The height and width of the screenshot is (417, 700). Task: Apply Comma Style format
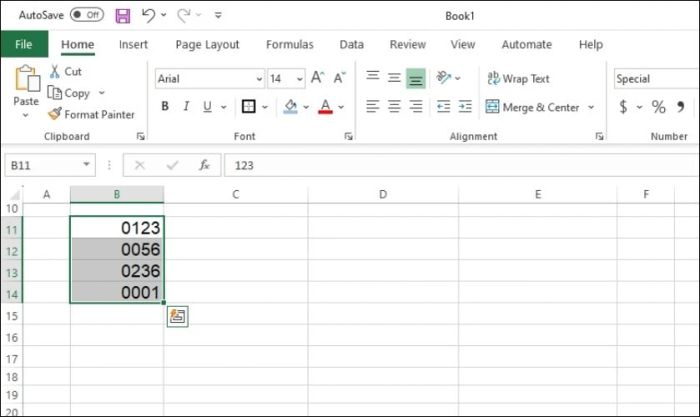(680, 107)
